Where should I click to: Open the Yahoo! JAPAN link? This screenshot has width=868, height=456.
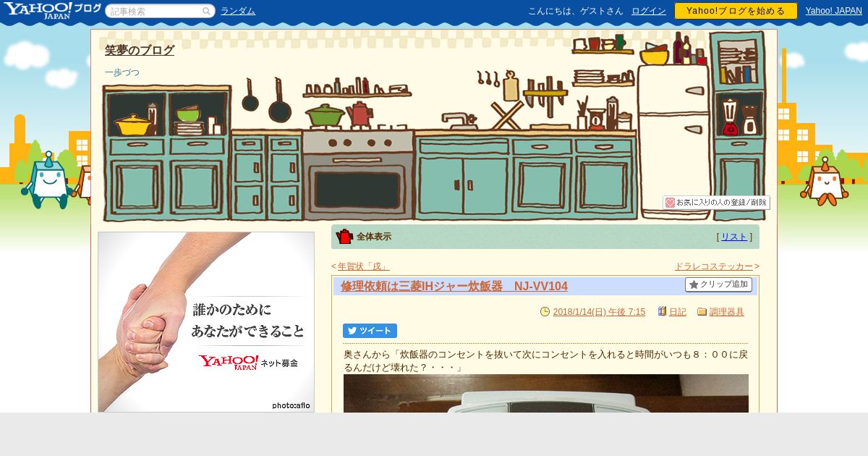tap(834, 11)
